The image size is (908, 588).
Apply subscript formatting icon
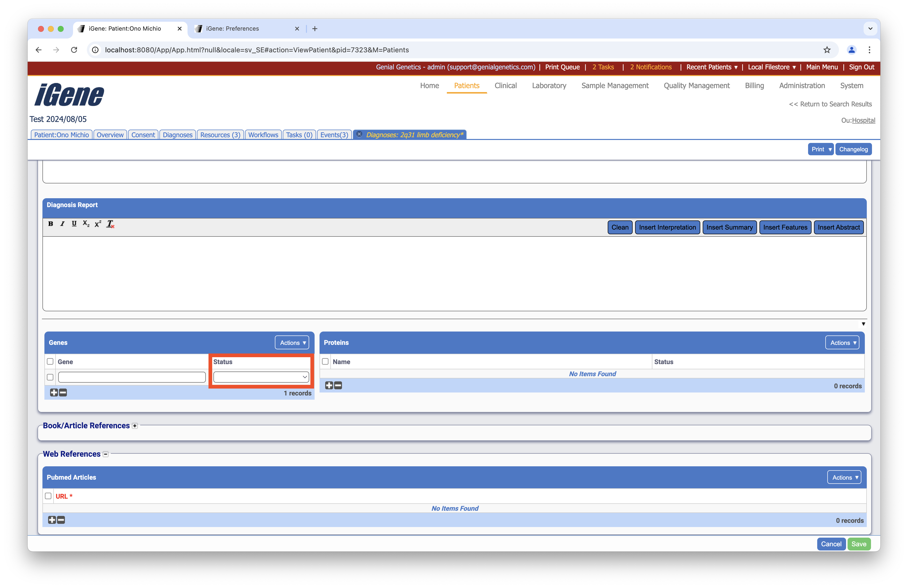[x=86, y=224]
